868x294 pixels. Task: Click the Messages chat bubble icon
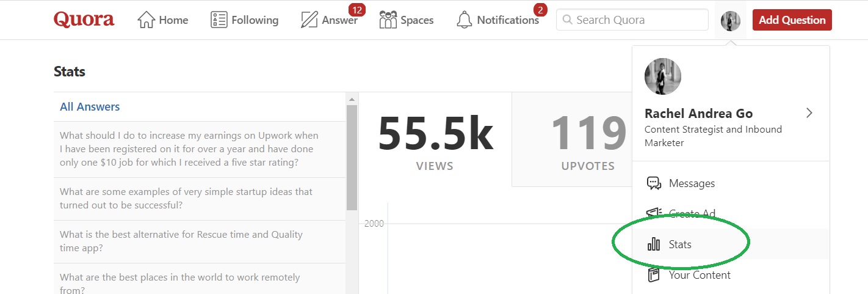pos(654,183)
